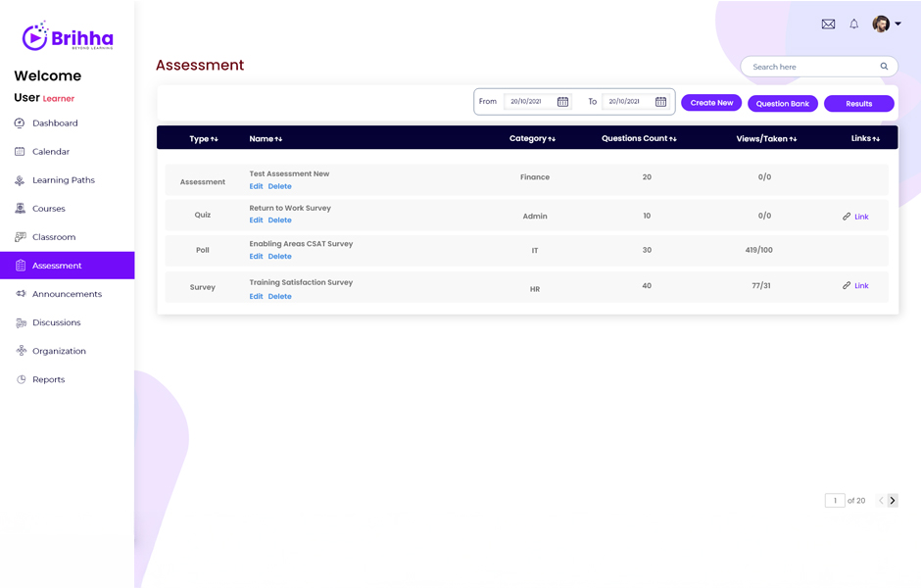Screen dimensions: 921x588
Task: Open Dashboard in the sidebar
Action: click(x=55, y=123)
